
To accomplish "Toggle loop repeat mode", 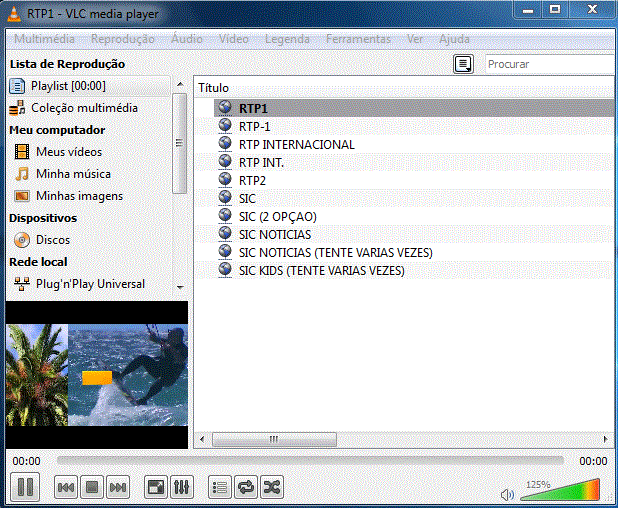I will 246,487.
